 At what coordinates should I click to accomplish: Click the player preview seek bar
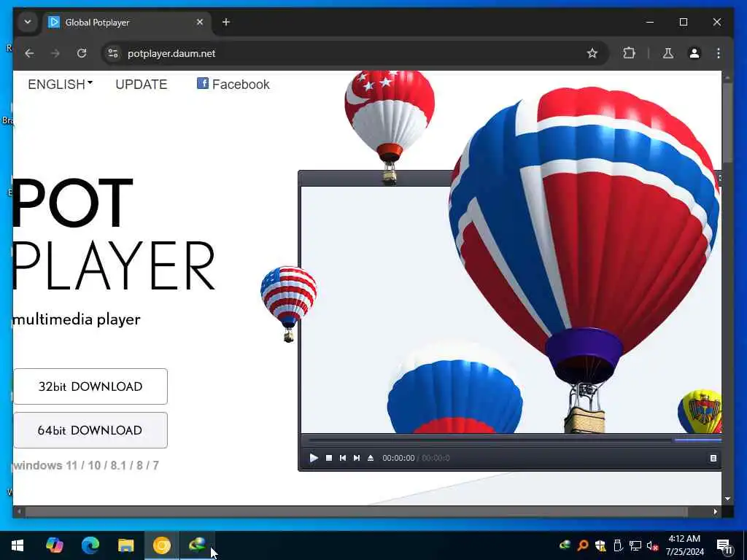488,440
